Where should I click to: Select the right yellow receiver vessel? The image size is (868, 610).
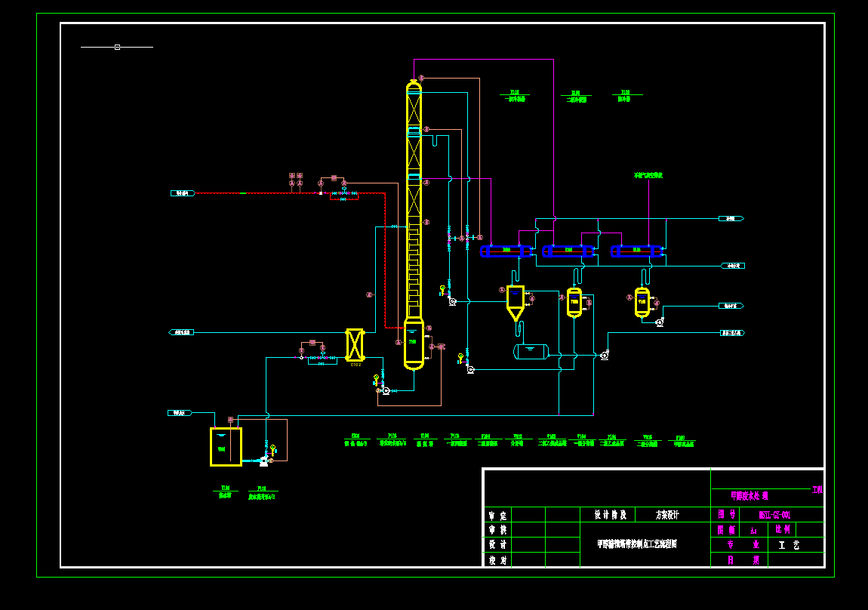point(642,303)
